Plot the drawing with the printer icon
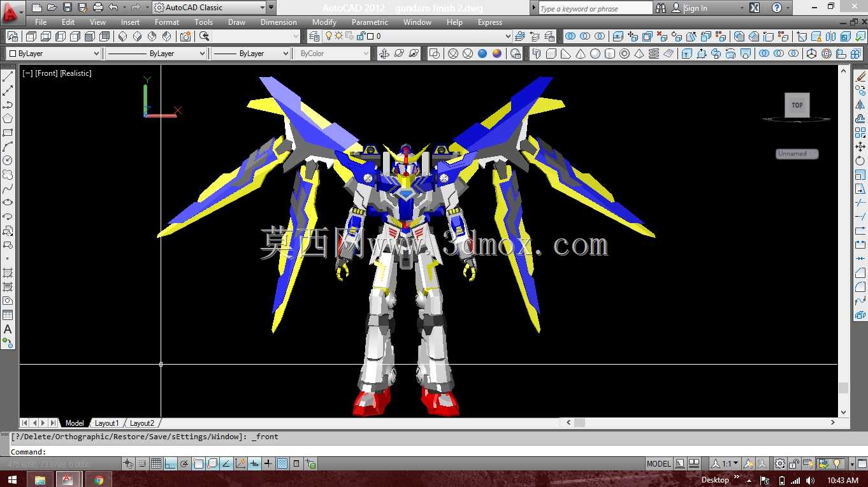Viewport: 868px width, 487px height. tap(98, 8)
